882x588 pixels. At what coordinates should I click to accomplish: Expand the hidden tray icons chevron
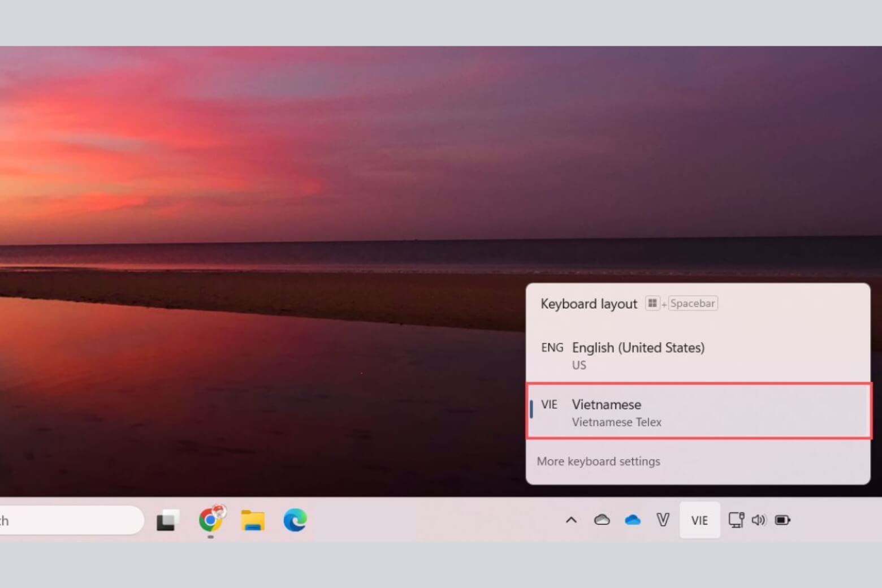click(x=571, y=520)
